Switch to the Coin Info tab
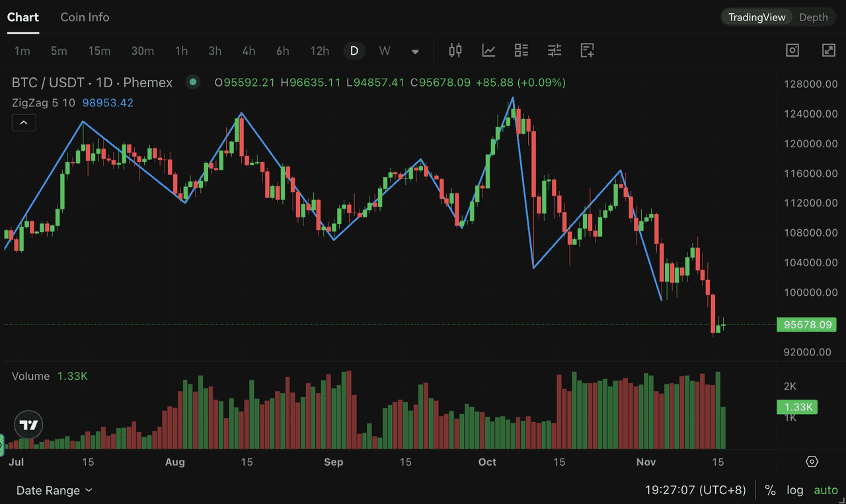Viewport: 846px width, 504px height. (x=85, y=17)
